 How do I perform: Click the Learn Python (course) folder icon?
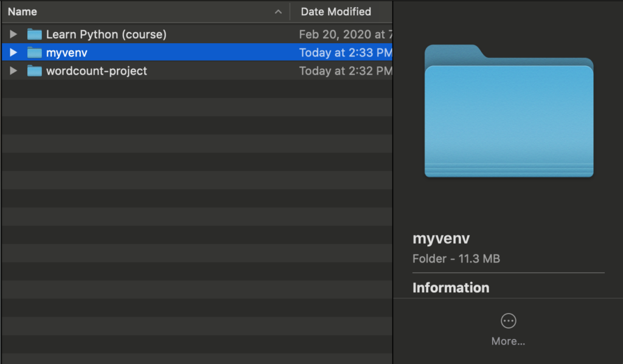35,34
